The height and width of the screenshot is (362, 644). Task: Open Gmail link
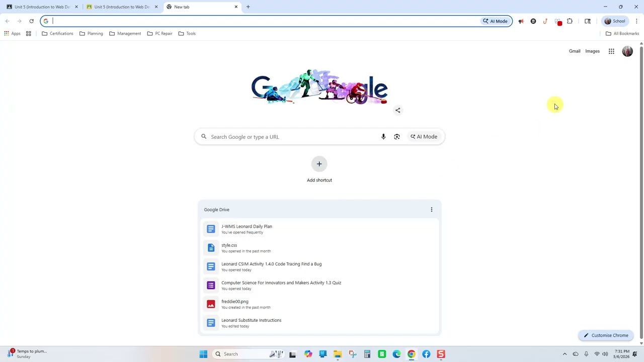[x=575, y=51]
